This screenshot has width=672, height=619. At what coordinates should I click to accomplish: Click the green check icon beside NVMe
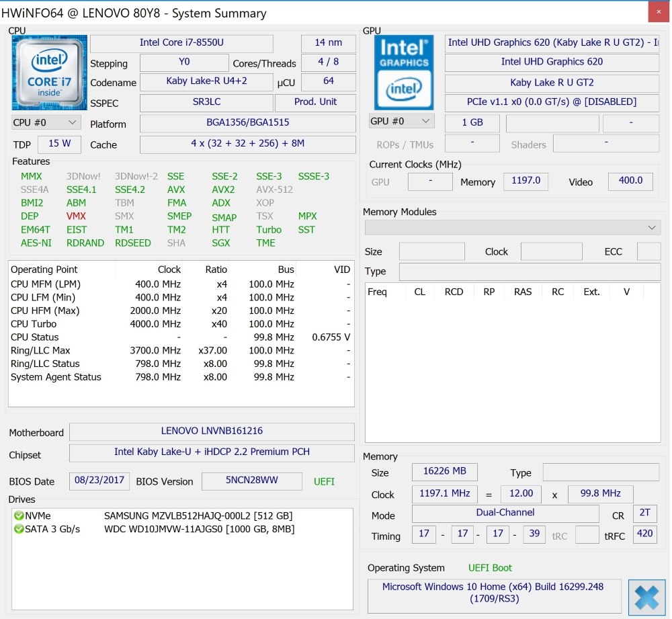coord(19,515)
